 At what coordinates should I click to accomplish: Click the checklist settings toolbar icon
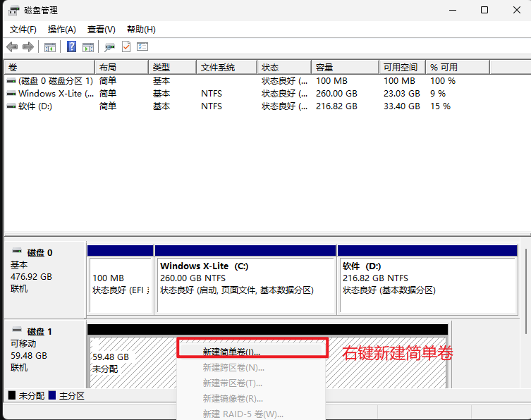tap(142, 47)
